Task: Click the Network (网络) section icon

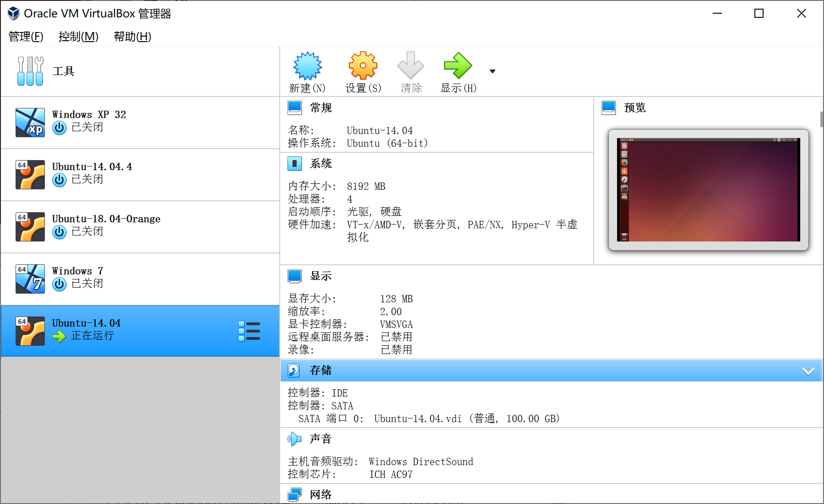Action: [295, 495]
